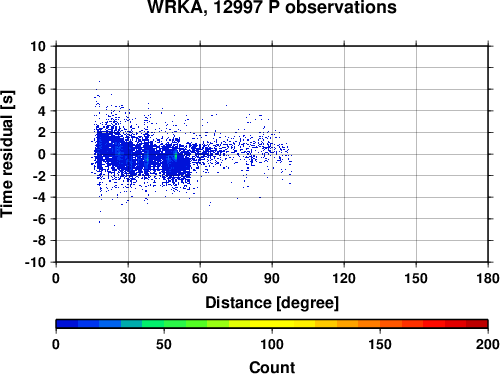Click the dark blue start of colorbar
Screen dimensions: 500x374
coord(67,324)
